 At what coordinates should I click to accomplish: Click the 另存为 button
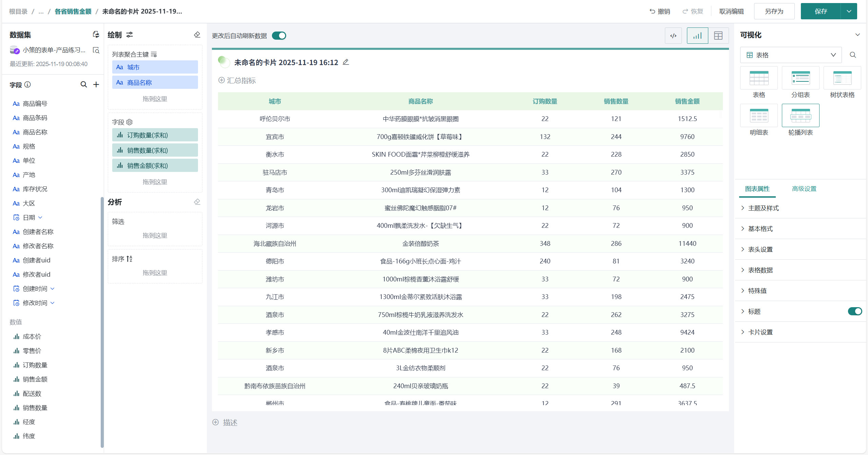tap(774, 11)
